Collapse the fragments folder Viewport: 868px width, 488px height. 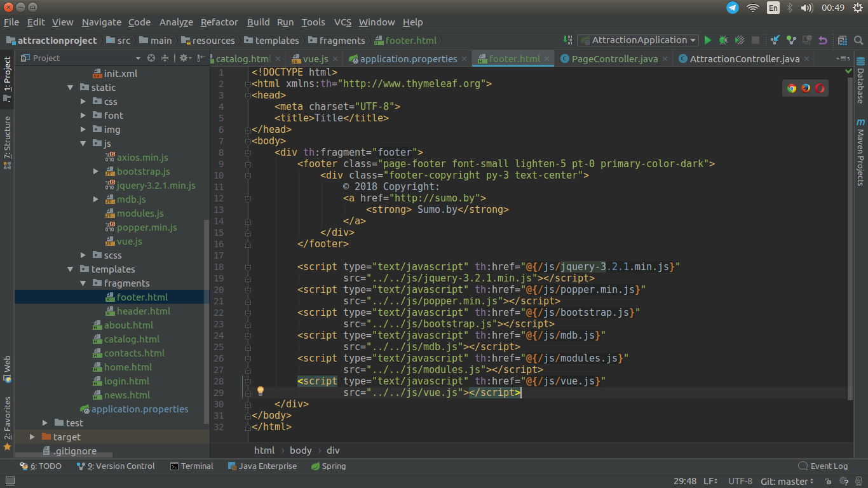(x=83, y=283)
